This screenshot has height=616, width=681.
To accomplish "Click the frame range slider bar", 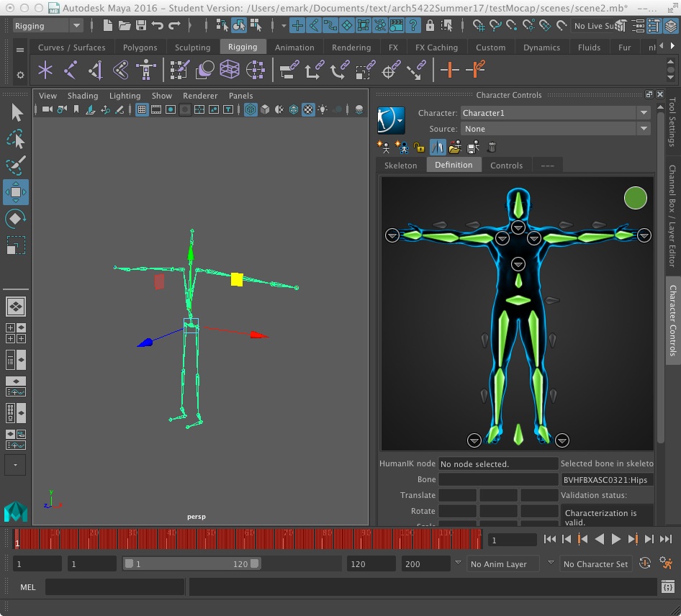I will 191,564.
